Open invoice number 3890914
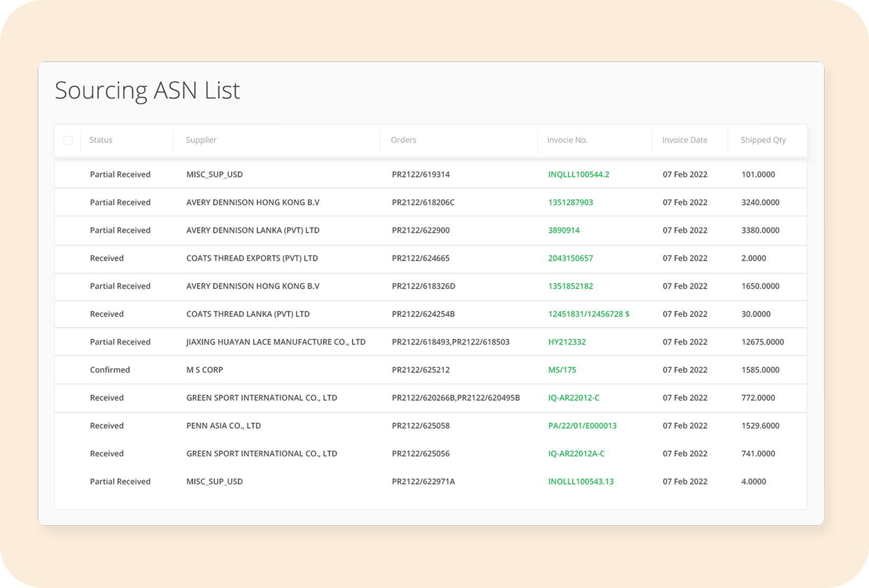 563,230
